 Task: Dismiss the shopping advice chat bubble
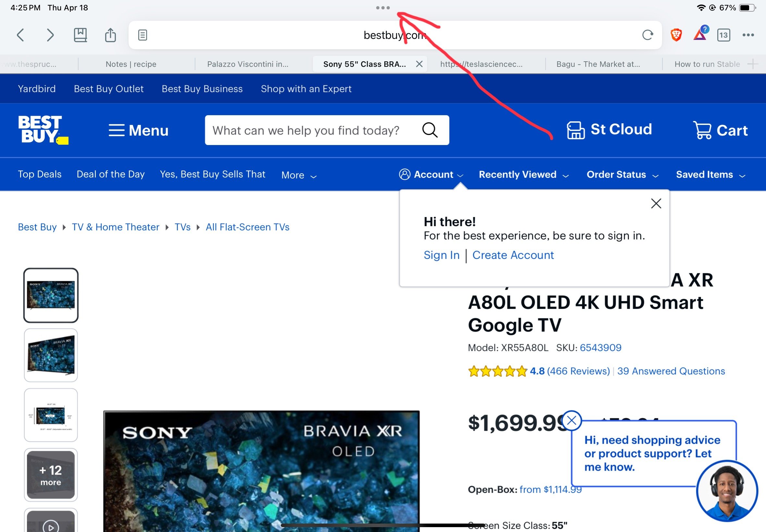(x=572, y=420)
